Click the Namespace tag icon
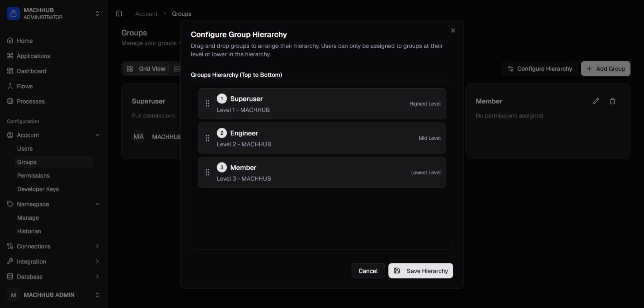Screen dimensions: 644x308 pos(10,204)
